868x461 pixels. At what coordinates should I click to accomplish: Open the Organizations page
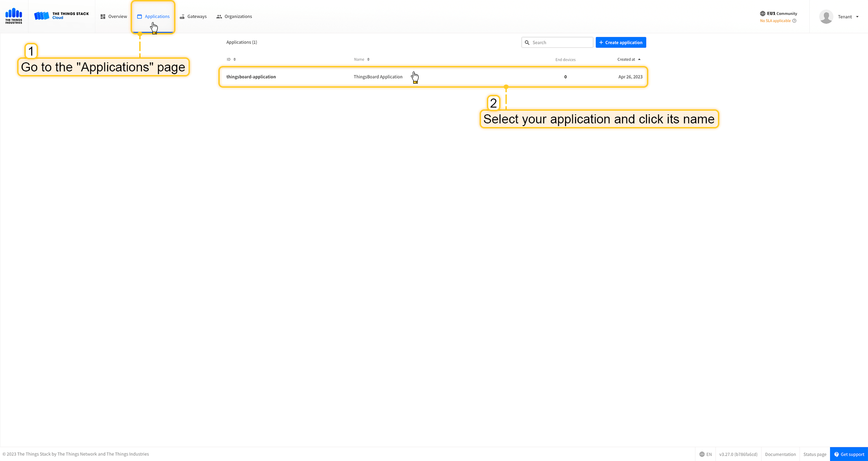pos(234,17)
